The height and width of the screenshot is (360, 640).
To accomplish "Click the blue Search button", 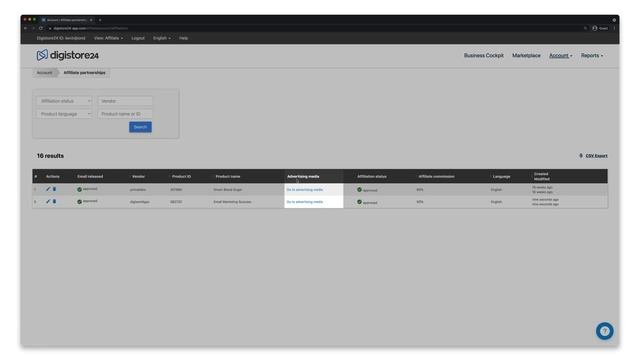I will point(140,127).
